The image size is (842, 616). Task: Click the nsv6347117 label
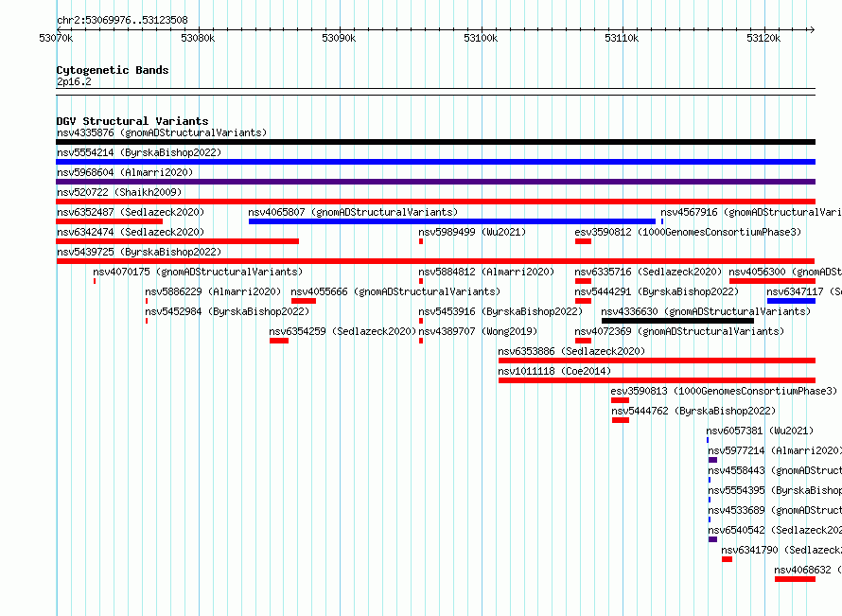pos(804,291)
